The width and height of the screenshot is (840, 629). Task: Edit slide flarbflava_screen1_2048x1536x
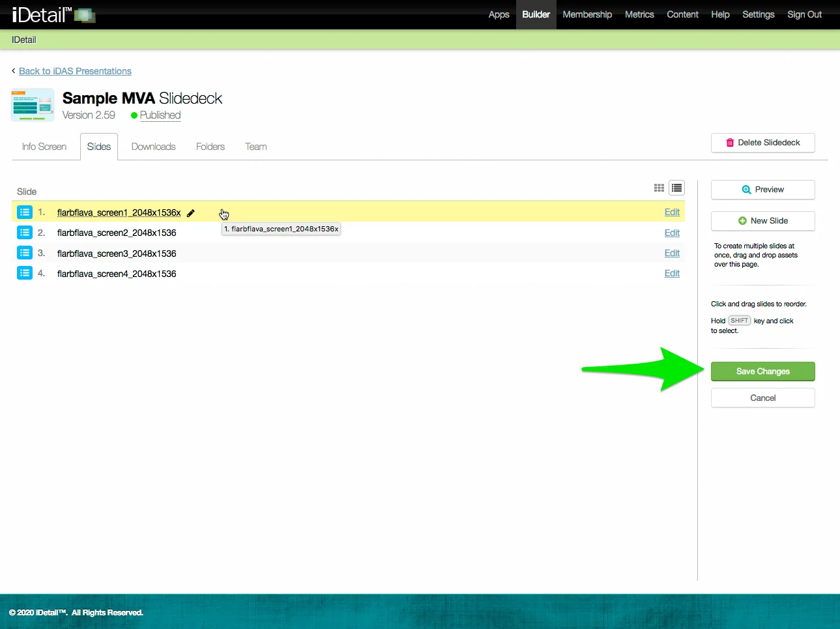pos(672,212)
